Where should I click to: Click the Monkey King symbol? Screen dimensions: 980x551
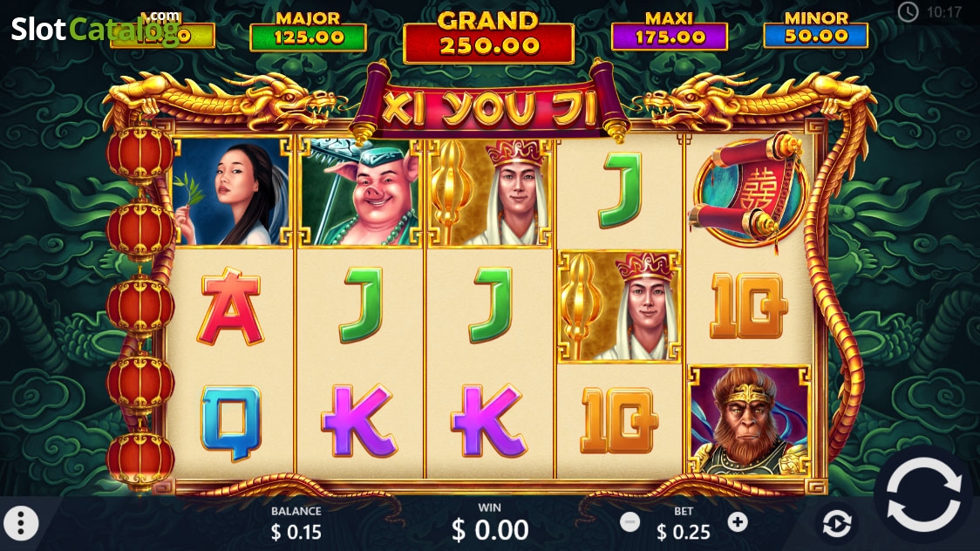coord(749,421)
